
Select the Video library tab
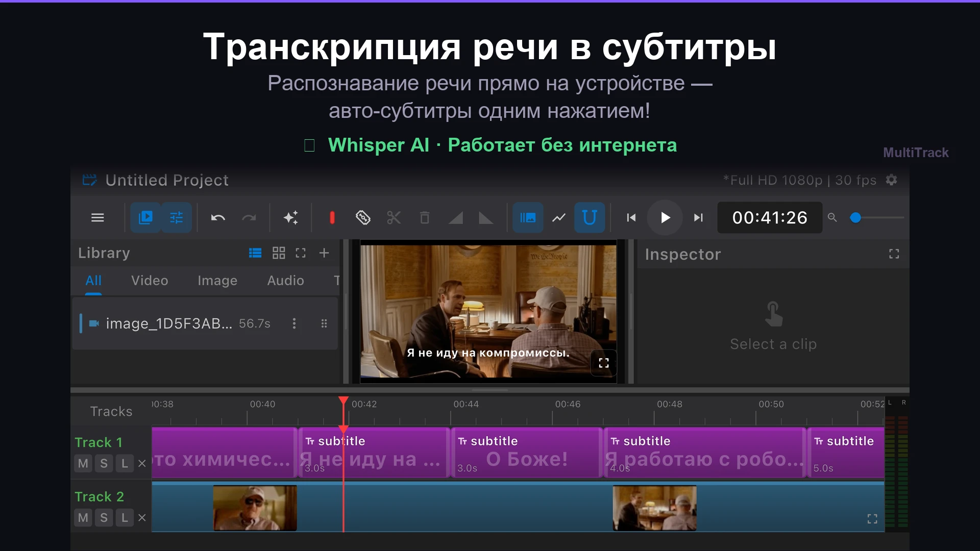(x=150, y=281)
